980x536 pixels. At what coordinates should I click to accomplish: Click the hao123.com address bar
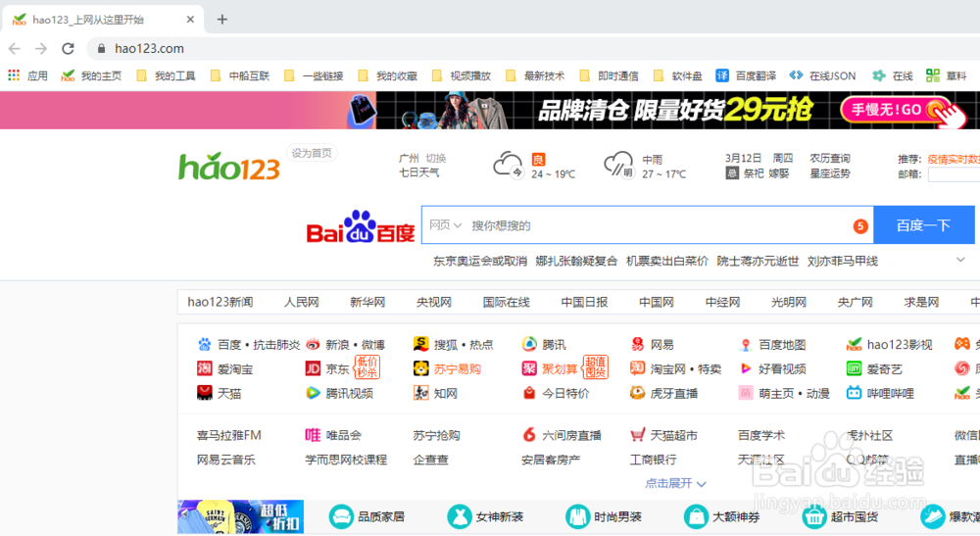534,48
